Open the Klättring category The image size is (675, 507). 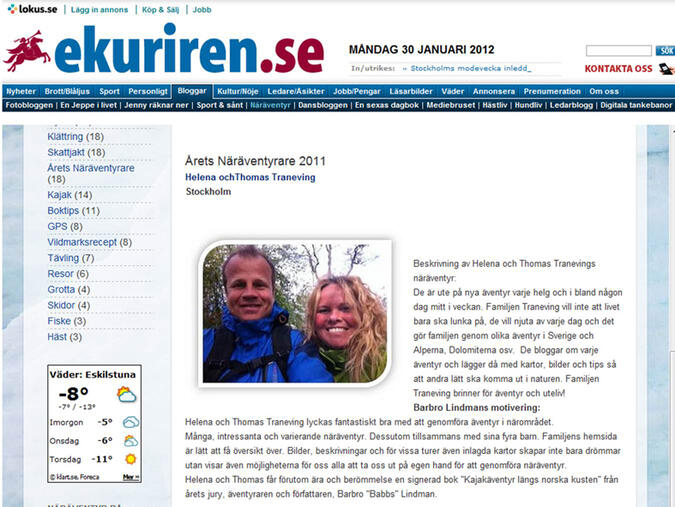[65, 136]
